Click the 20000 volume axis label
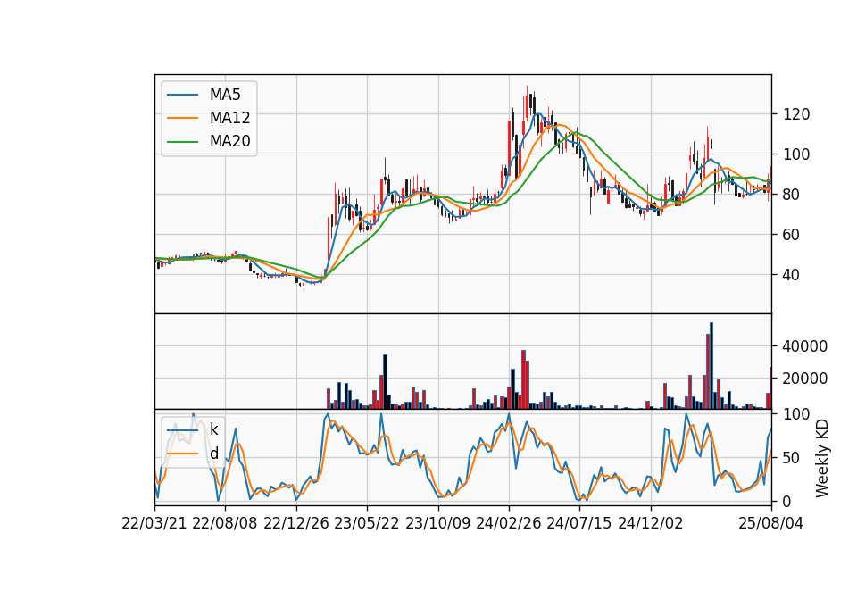Screen dimensions: 857x616 [x=805, y=379]
